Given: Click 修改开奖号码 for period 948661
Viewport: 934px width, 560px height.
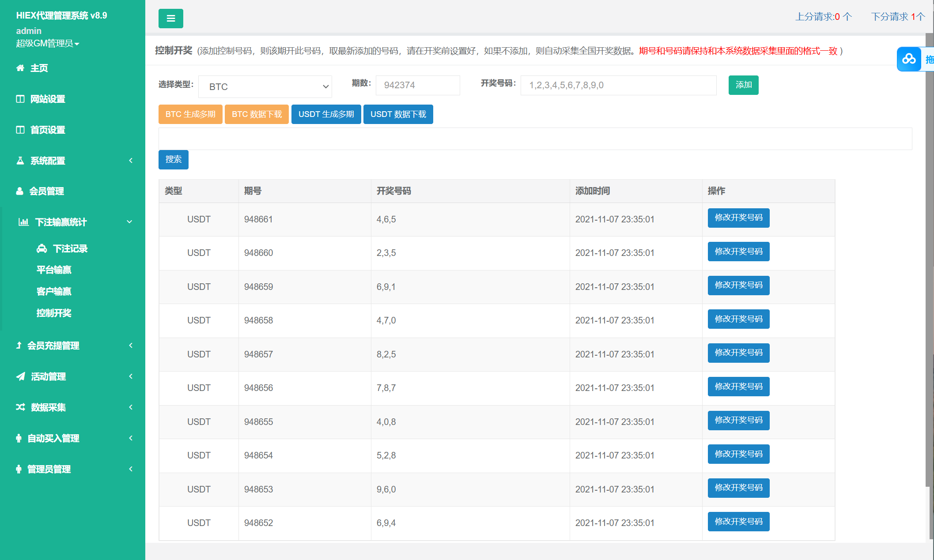Looking at the screenshot, I should point(738,218).
